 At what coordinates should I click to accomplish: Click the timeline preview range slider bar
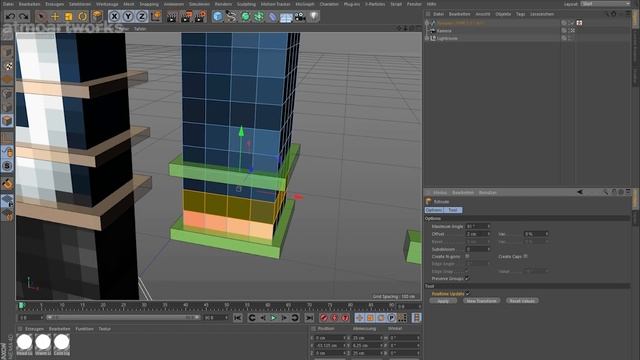click(x=122, y=317)
